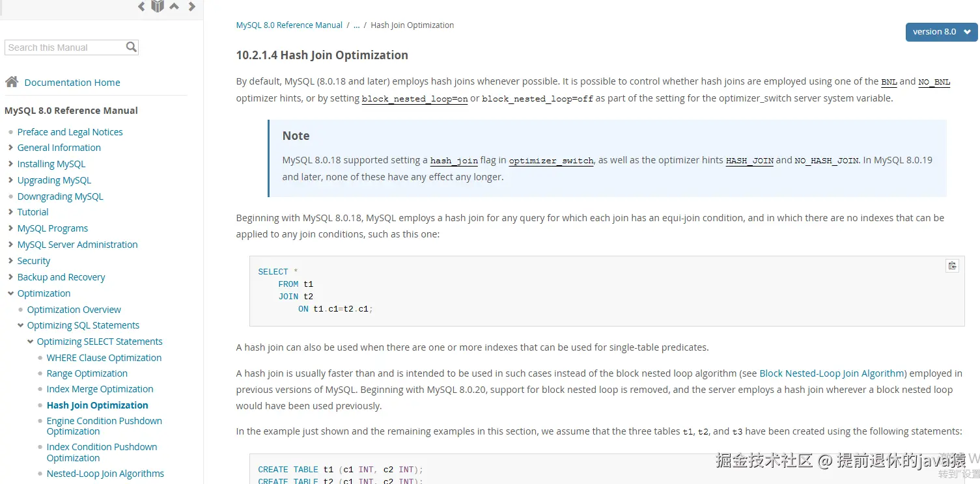Click the breadcrumb ellipsis link

(356, 25)
